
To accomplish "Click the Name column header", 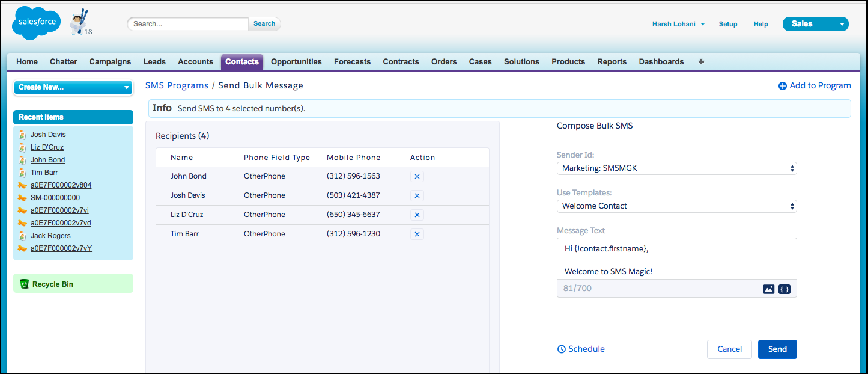I will [x=182, y=158].
